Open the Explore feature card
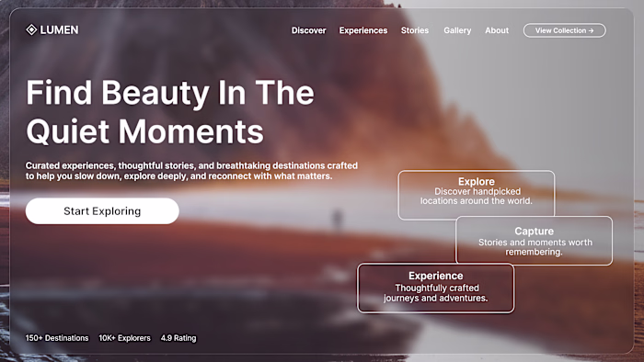Viewport: 644px width, 362px height. [x=477, y=195]
